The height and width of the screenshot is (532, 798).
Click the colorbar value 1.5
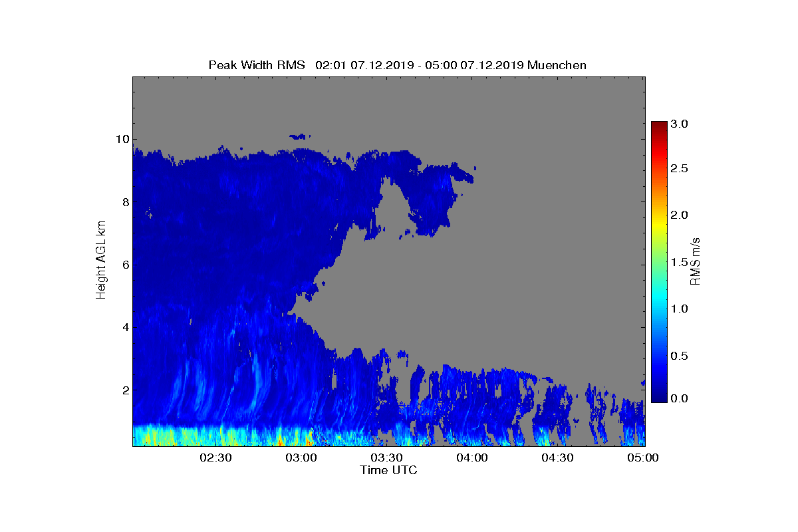678,262
